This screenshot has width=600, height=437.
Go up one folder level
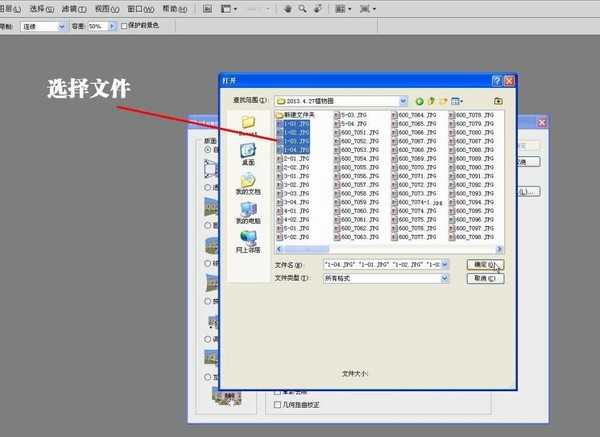(x=432, y=101)
